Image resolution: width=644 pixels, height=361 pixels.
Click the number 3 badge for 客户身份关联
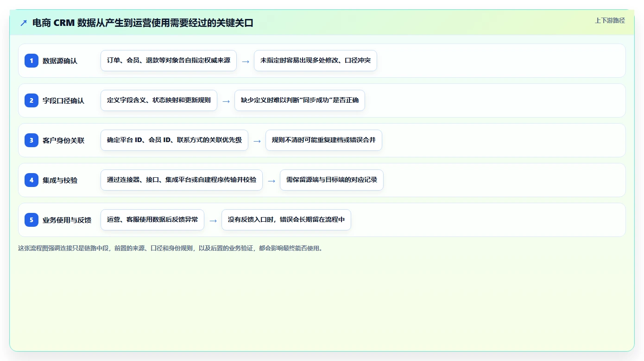pyautogui.click(x=32, y=140)
